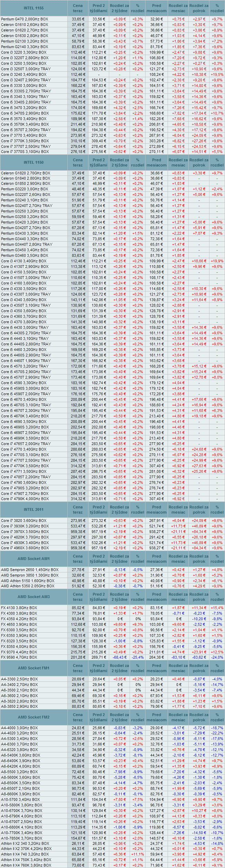Click the INTEL 1155 section header
The width and height of the screenshot is (225, 868).
pyautogui.click(x=34, y=8)
